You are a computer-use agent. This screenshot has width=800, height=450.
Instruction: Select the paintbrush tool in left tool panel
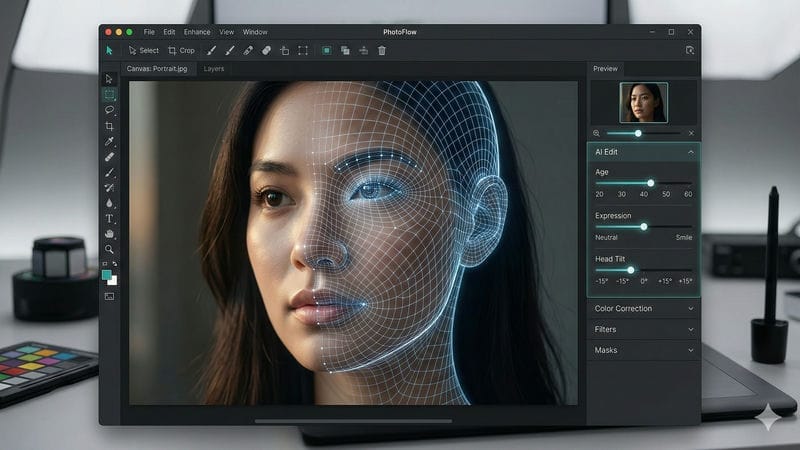(x=109, y=172)
